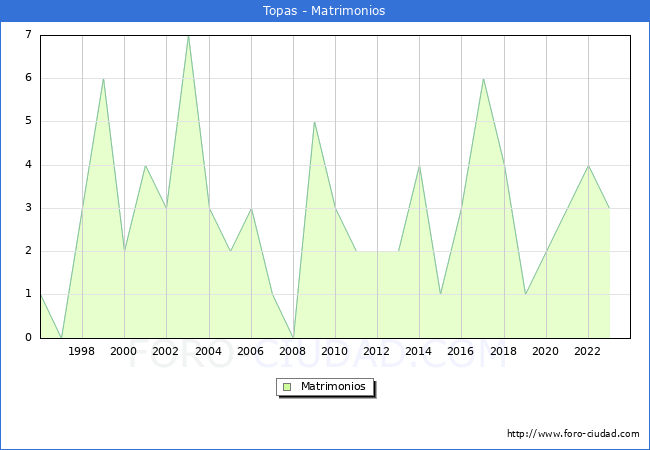Open the foro-ciudad.com URL link

tap(573, 434)
